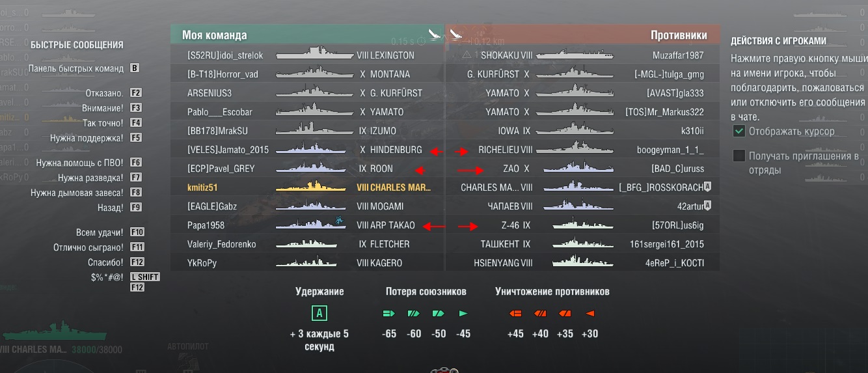This screenshot has height=373, width=868.
Task: Click the enemy Shokaku carrier silhouette icon
Action: point(575,54)
